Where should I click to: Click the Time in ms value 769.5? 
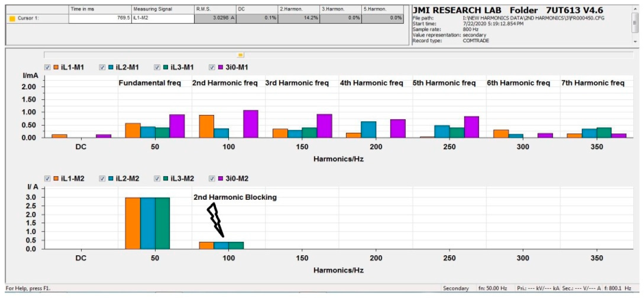tap(100, 18)
